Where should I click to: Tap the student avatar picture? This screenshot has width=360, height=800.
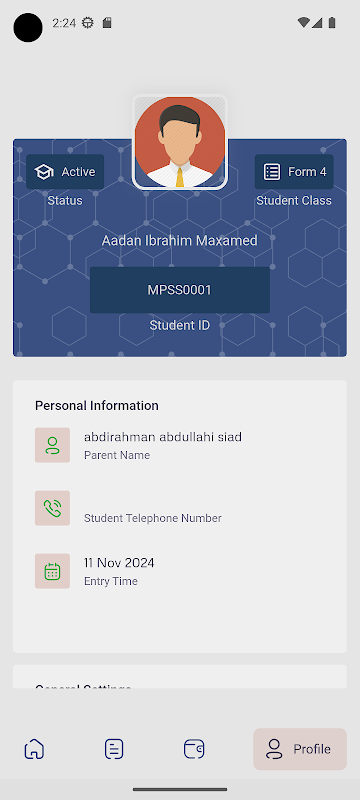(x=179, y=142)
